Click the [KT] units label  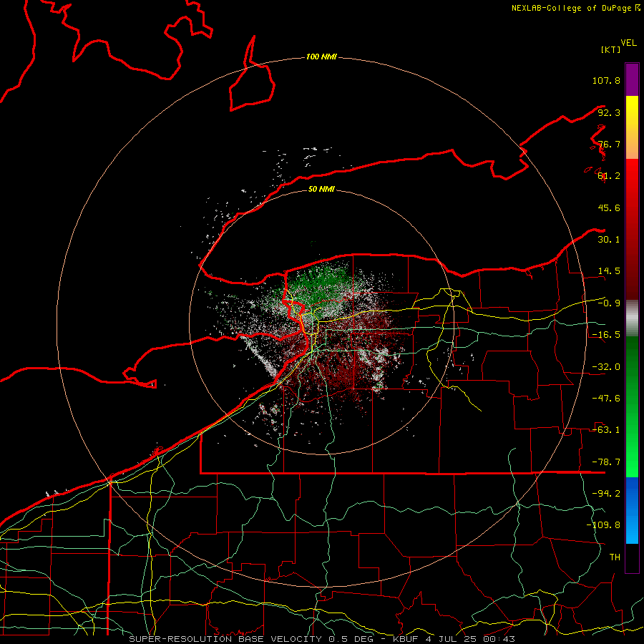click(610, 49)
